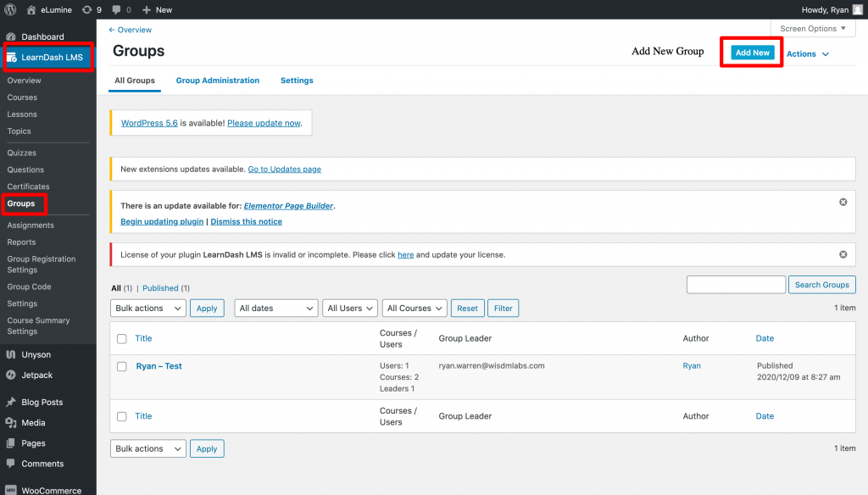The width and height of the screenshot is (868, 495).
Task: Open the All Courses filter dropdown
Action: coord(414,308)
